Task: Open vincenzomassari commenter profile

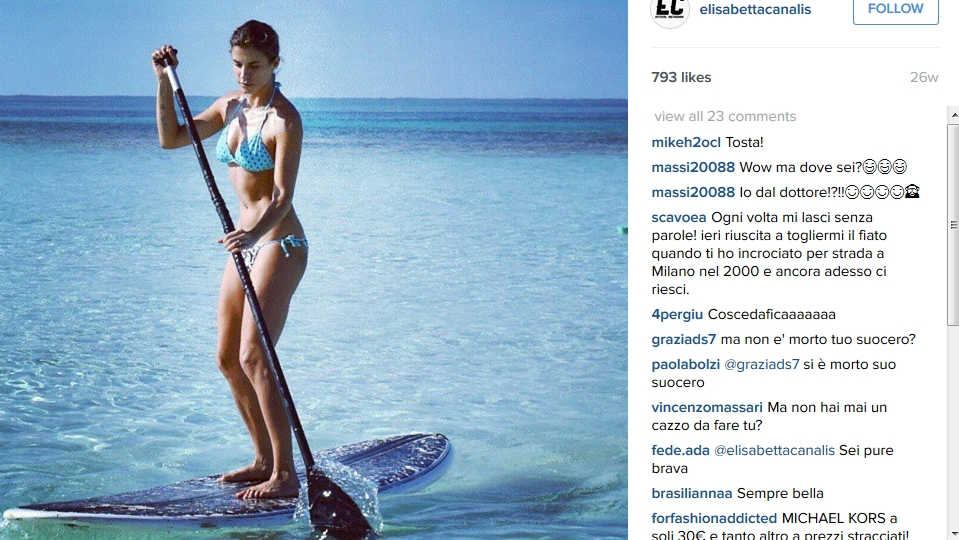Action: coord(707,407)
